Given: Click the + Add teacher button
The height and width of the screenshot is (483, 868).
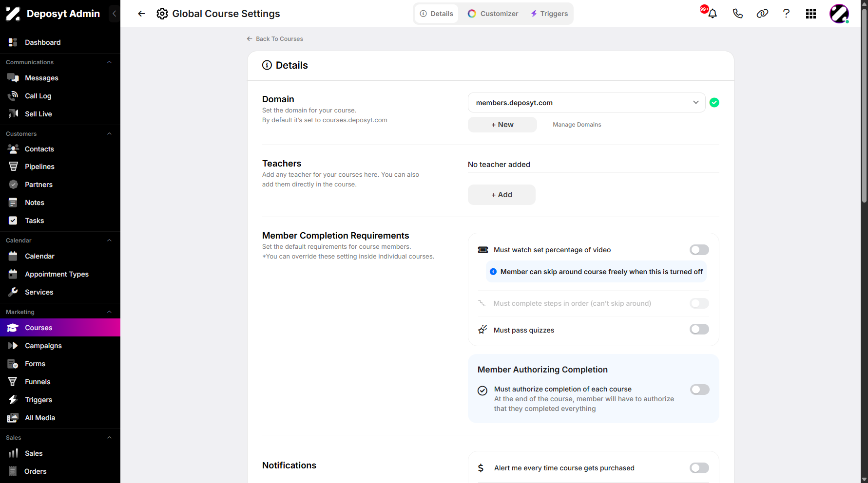Looking at the screenshot, I should tap(502, 195).
